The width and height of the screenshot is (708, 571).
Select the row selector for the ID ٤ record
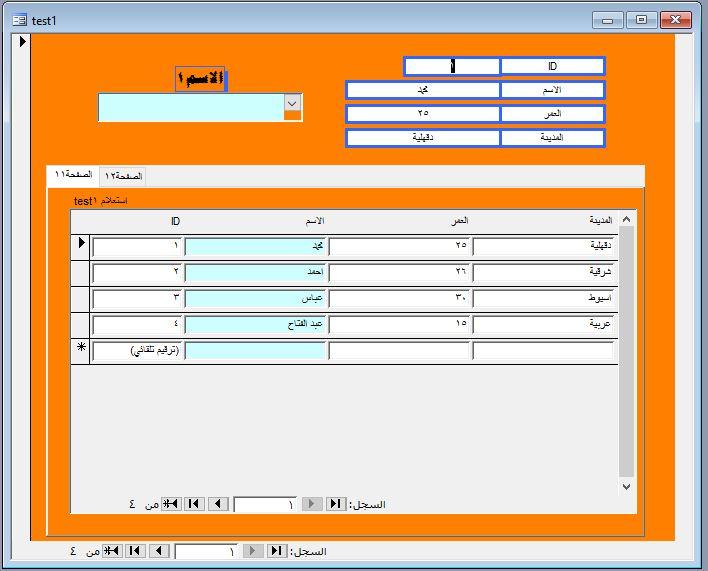click(x=80, y=324)
